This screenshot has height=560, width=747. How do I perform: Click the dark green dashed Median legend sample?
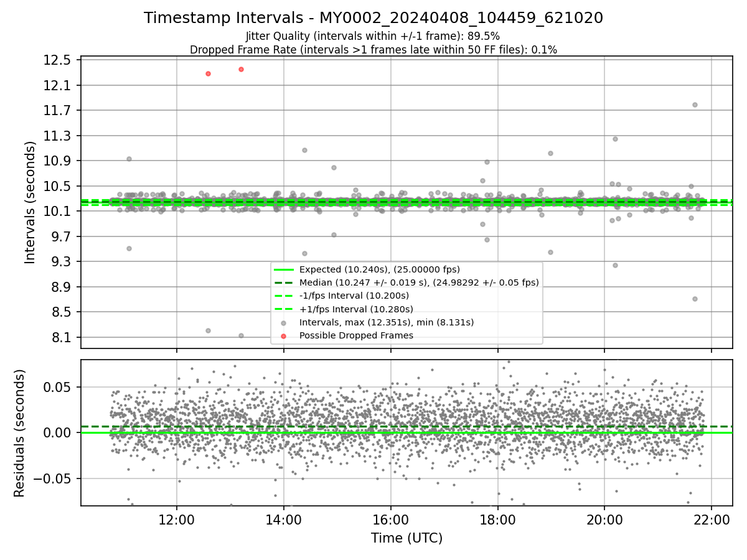[284, 283]
